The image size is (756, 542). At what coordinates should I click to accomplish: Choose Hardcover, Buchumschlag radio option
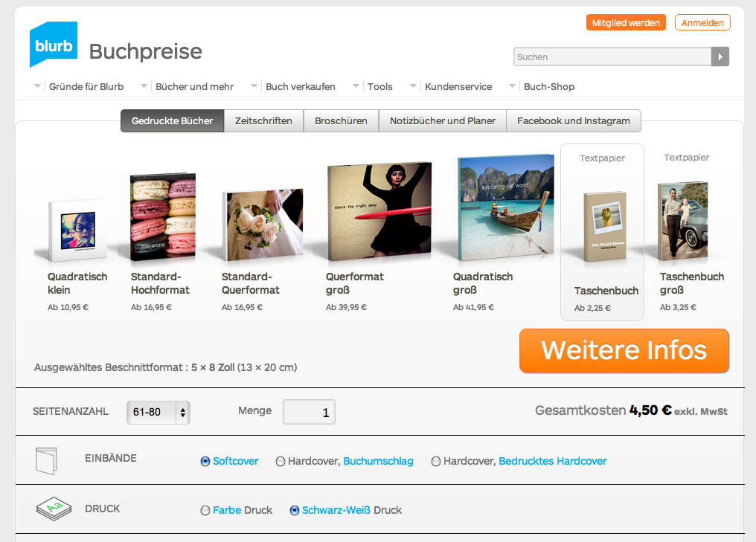click(280, 462)
